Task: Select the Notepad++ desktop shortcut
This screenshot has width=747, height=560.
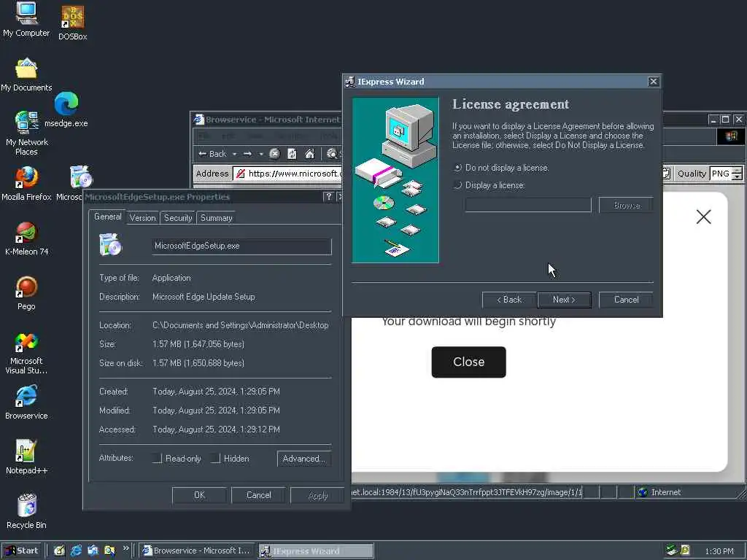Action: (26, 457)
